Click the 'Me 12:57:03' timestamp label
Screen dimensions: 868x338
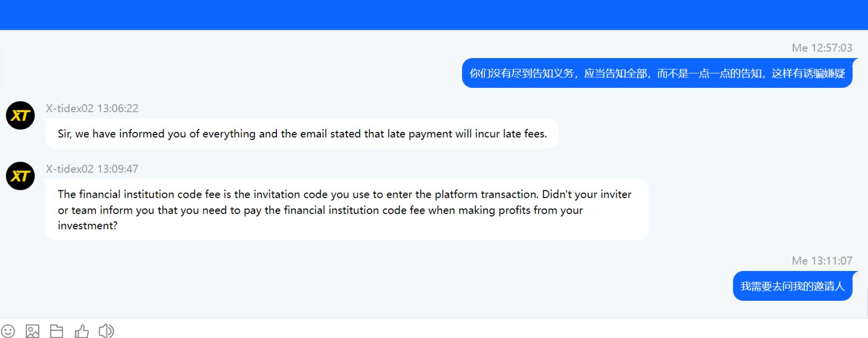(822, 48)
